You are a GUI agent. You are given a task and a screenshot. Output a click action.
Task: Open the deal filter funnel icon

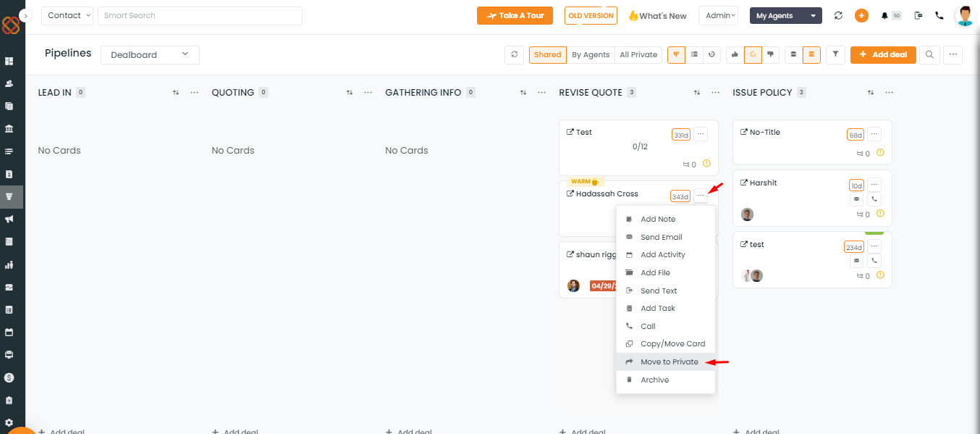pos(835,54)
